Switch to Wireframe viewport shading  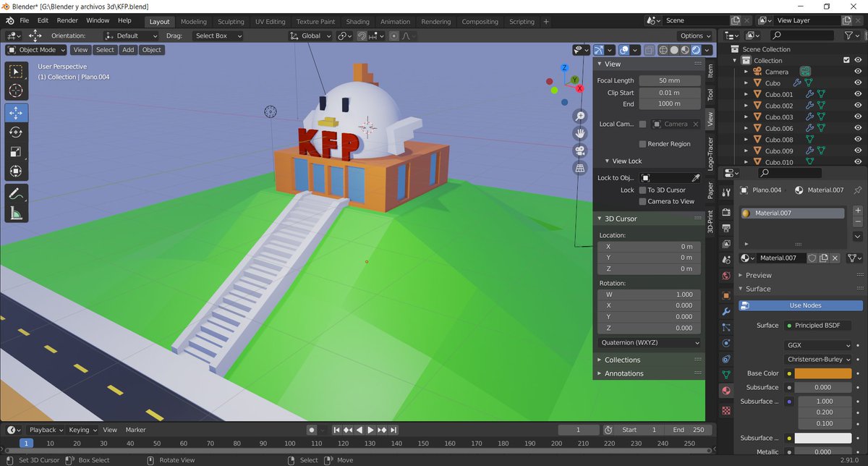(x=663, y=50)
